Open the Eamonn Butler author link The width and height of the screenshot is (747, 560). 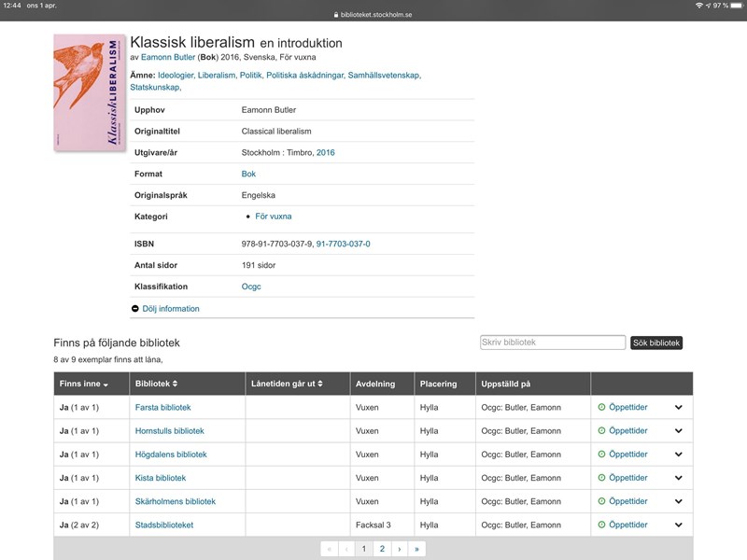[x=168, y=57]
